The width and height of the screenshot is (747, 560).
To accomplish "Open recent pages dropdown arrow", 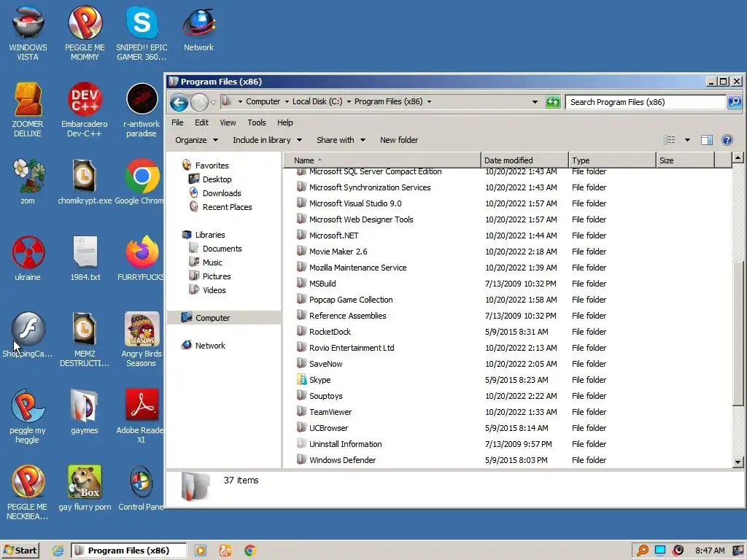I will point(213,102).
